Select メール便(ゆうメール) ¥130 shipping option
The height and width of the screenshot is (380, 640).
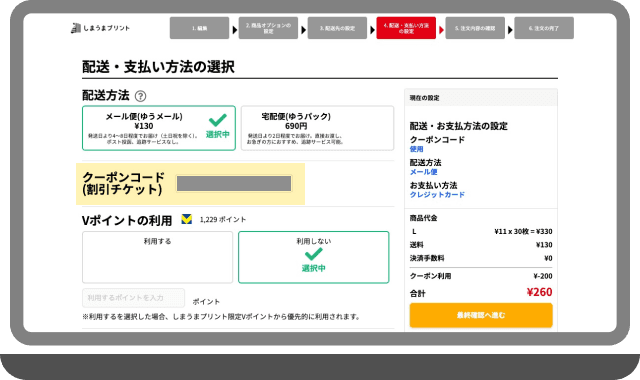[159, 128]
